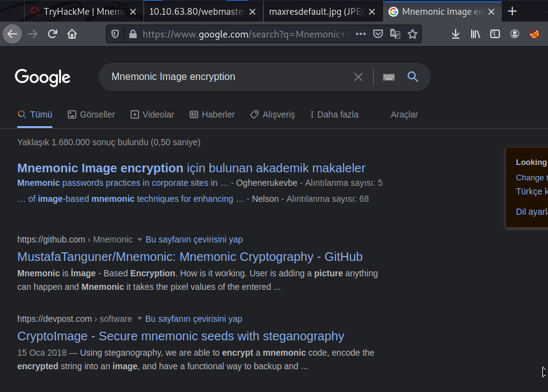Click the translate page icon
This screenshot has width=548, height=392.
[395, 34]
